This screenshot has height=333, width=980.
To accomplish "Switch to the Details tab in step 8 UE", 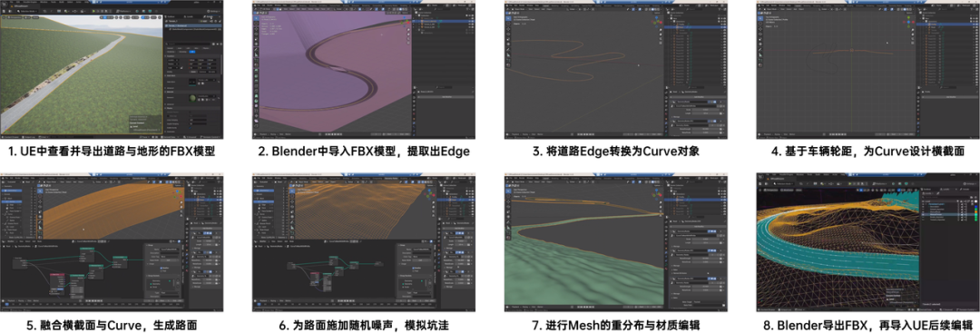I will [x=965, y=190].
